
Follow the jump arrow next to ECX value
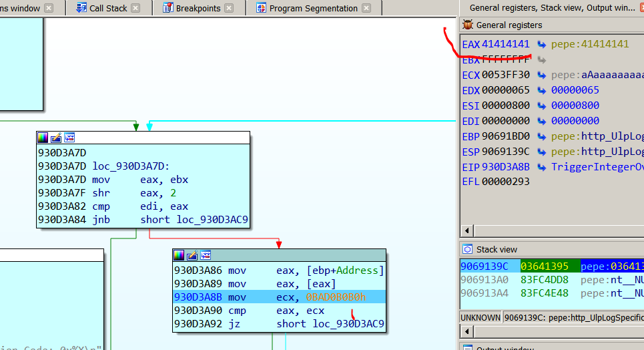542,75
